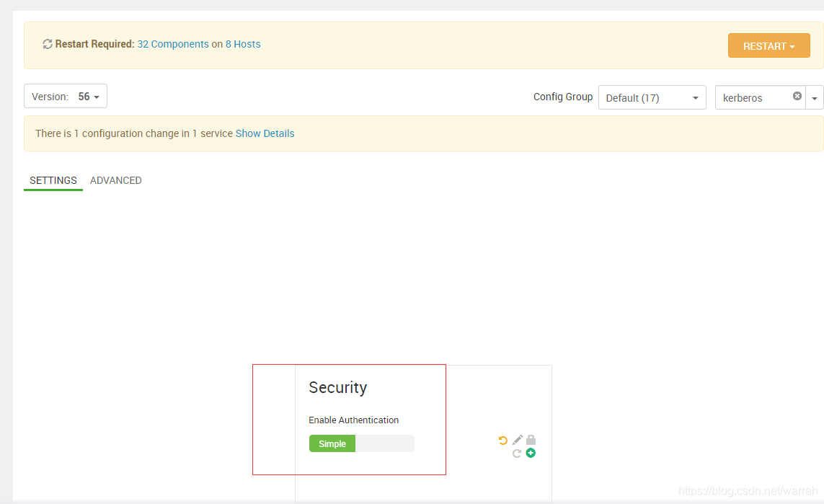Click the Config Group label
Viewport: 824px width, 504px height.
[563, 97]
